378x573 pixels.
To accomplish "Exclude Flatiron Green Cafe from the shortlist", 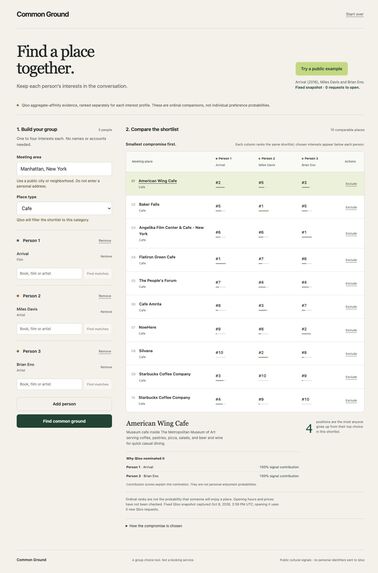I will coord(351,260).
